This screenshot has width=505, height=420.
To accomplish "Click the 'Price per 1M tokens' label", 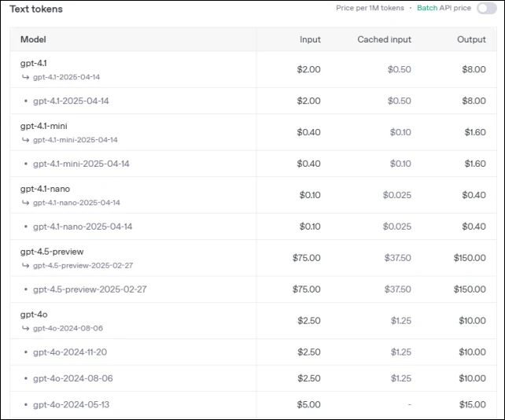I will click(370, 8).
